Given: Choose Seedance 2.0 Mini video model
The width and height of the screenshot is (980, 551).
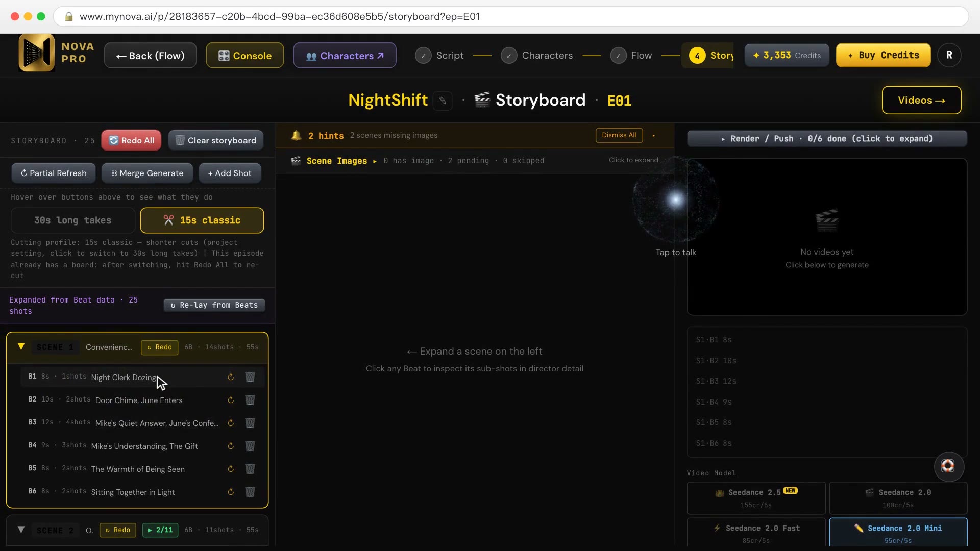Looking at the screenshot, I should point(898,533).
